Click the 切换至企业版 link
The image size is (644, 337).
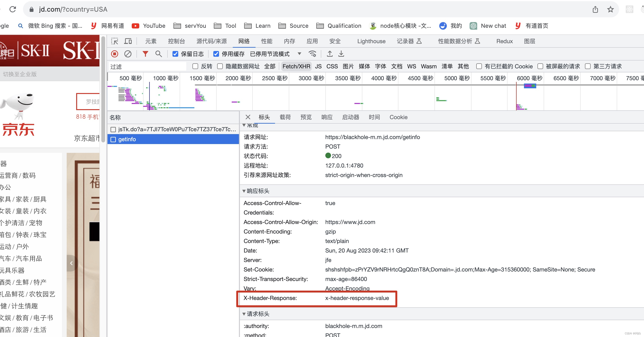pyautogui.click(x=20, y=74)
